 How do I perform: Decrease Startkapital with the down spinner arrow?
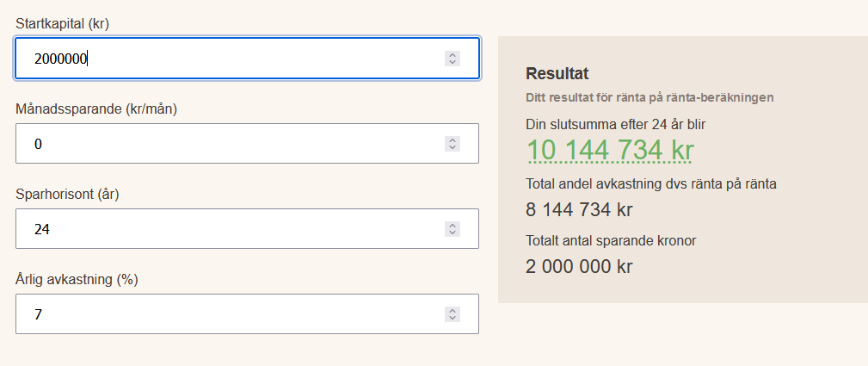(x=452, y=63)
